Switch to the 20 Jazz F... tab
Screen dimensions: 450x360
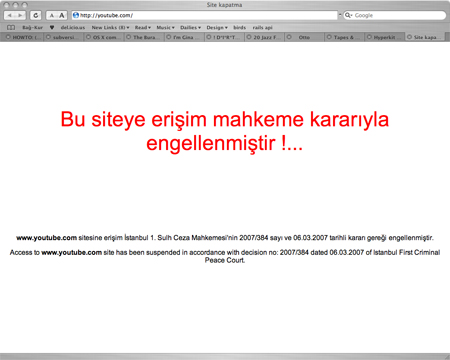(x=265, y=37)
